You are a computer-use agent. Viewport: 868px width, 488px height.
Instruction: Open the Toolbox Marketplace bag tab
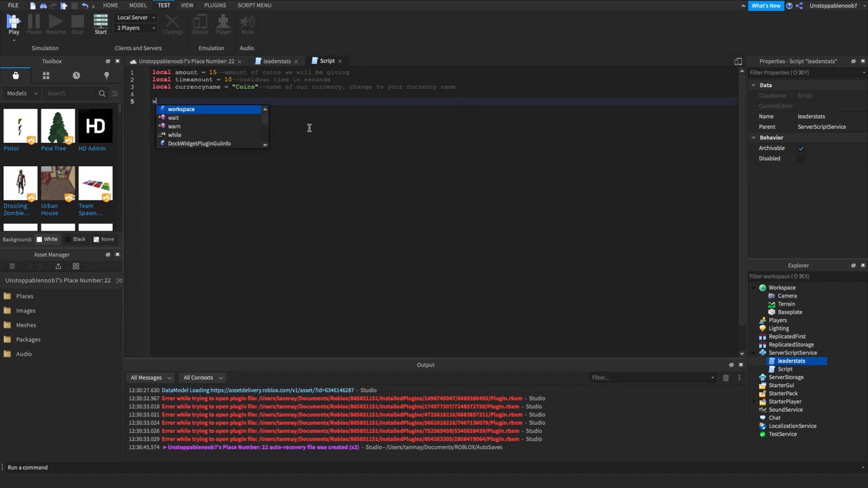(x=16, y=75)
